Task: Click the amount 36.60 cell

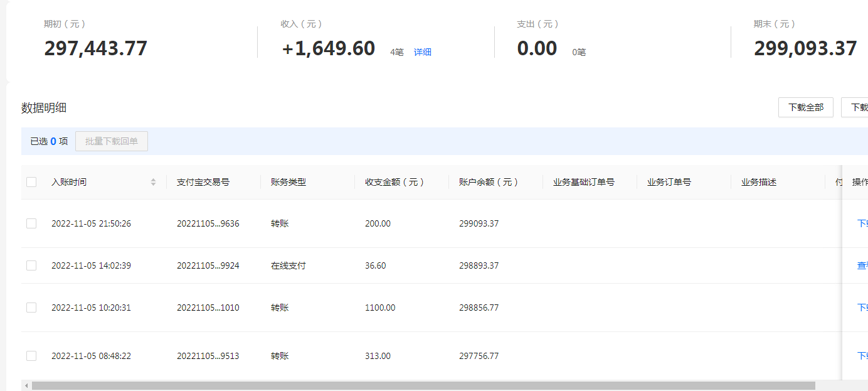Action: tap(376, 265)
